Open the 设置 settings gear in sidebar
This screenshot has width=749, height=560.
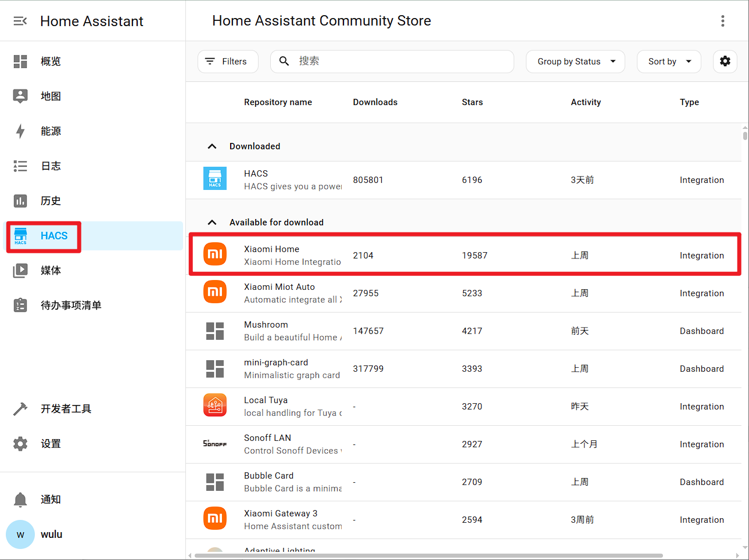coord(20,444)
